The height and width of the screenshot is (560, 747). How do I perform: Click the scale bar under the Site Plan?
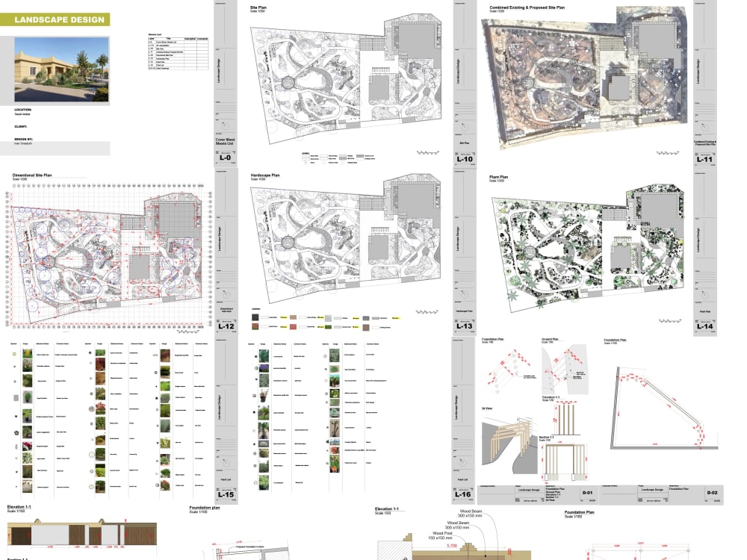tap(427, 153)
